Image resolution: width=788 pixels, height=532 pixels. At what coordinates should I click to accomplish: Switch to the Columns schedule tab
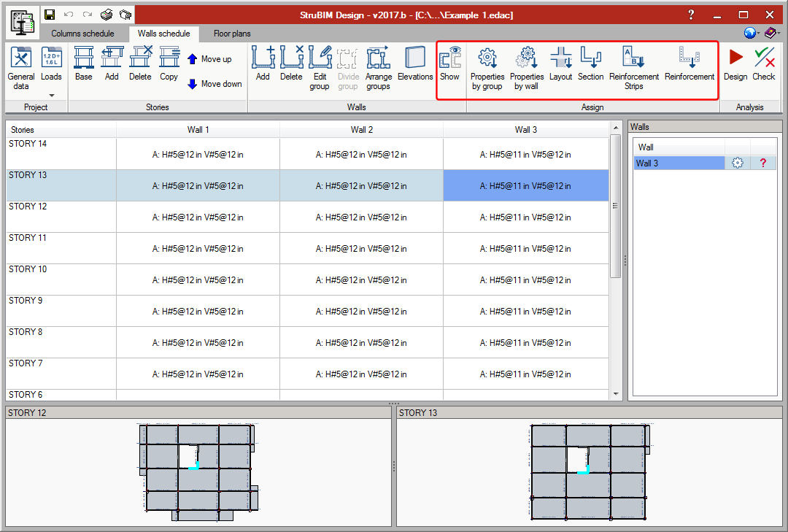pyautogui.click(x=82, y=34)
